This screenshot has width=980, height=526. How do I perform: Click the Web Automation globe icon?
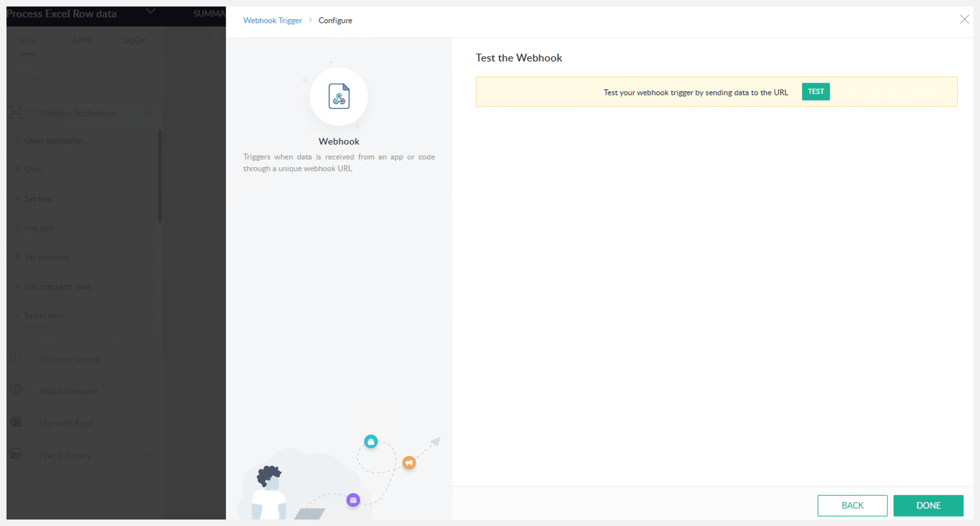point(16,390)
